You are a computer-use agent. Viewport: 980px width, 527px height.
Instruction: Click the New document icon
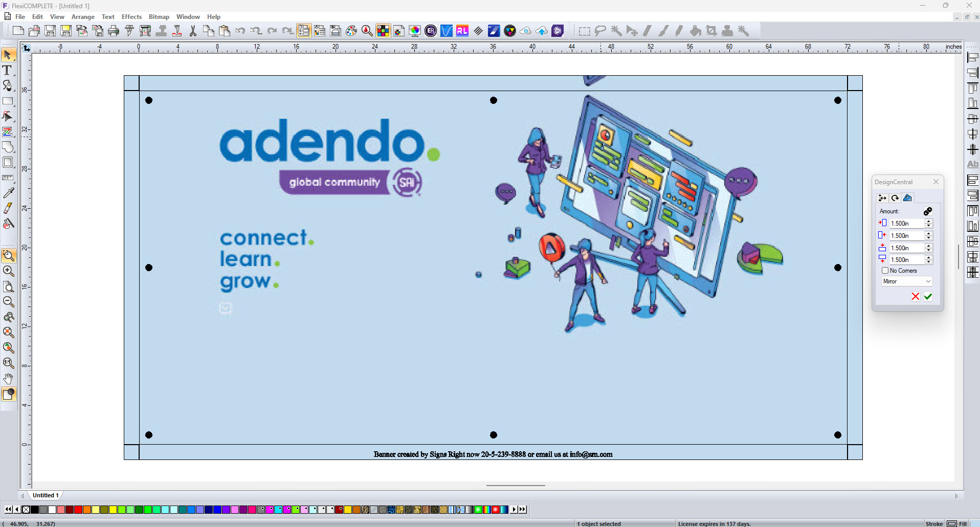(x=18, y=31)
